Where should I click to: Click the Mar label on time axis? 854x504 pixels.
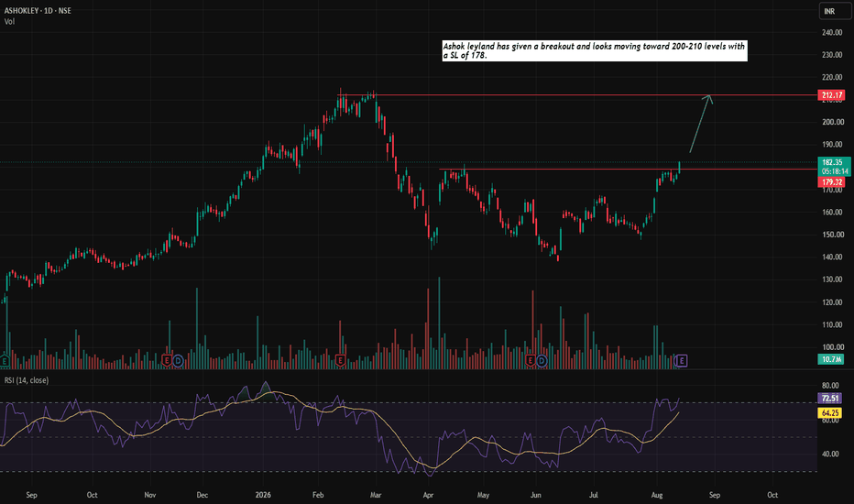point(376,495)
